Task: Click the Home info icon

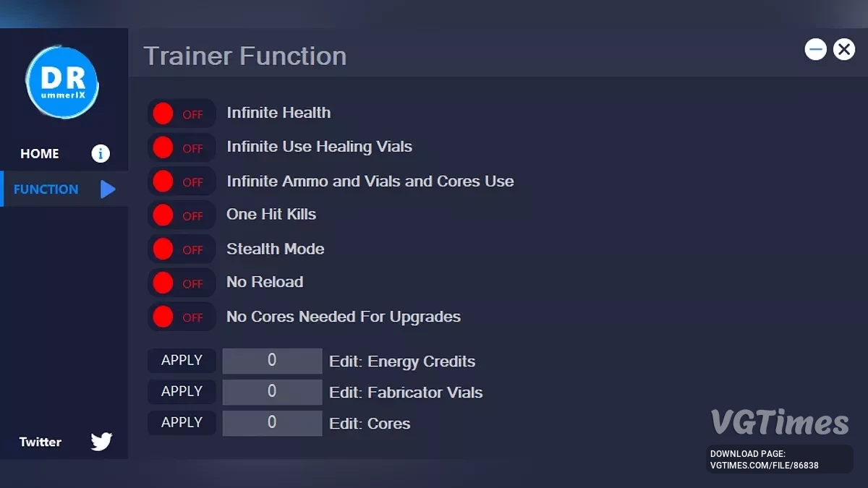Action: (x=101, y=153)
